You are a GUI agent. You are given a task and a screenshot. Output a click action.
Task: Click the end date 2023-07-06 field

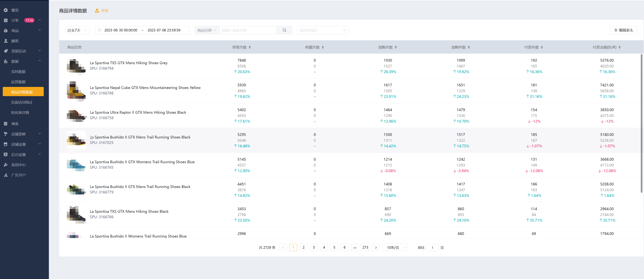[164, 30]
